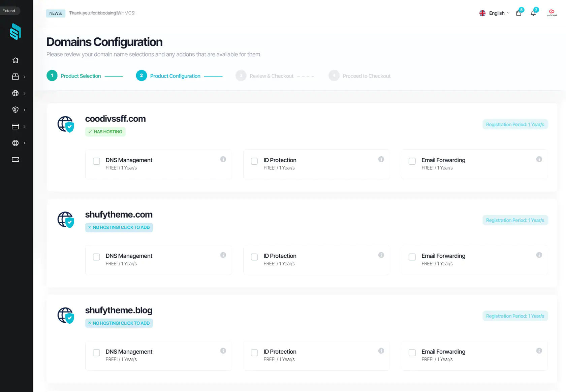Expand the domains globe sidebar chevron

point(24,93)
